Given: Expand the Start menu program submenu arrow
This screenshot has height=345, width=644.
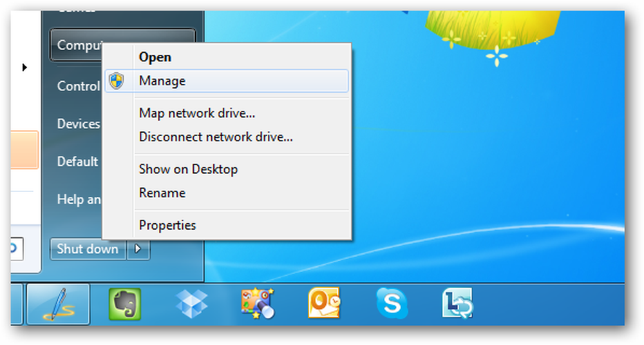Looking at the screenshot, I should click(24, 67).
